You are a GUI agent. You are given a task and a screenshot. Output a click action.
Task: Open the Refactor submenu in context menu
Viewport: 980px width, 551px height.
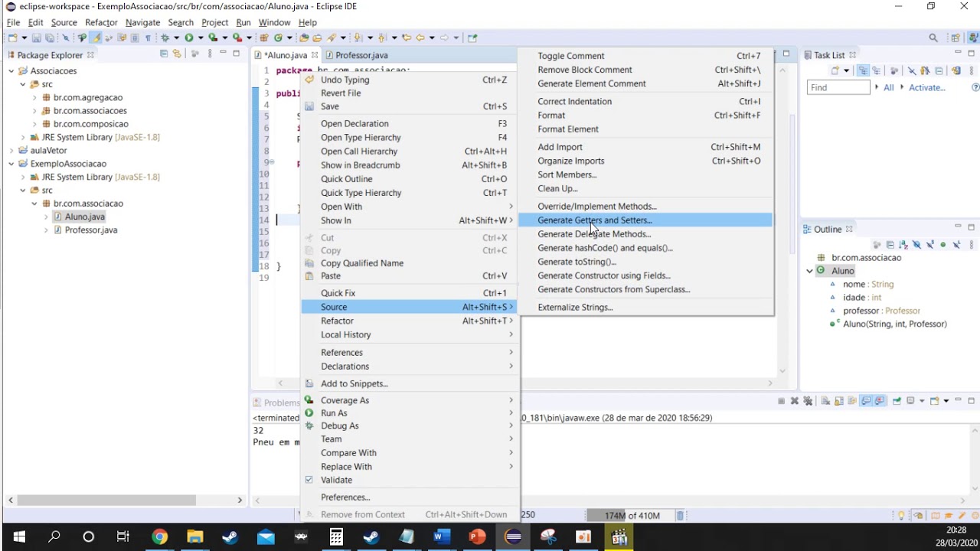pyautogui.click(x=409, y=321)
